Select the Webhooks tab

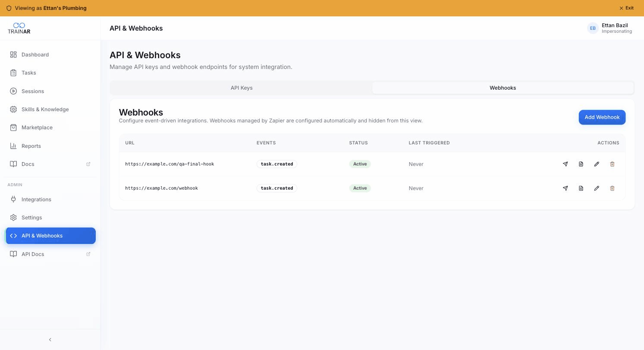click(503, 88)
